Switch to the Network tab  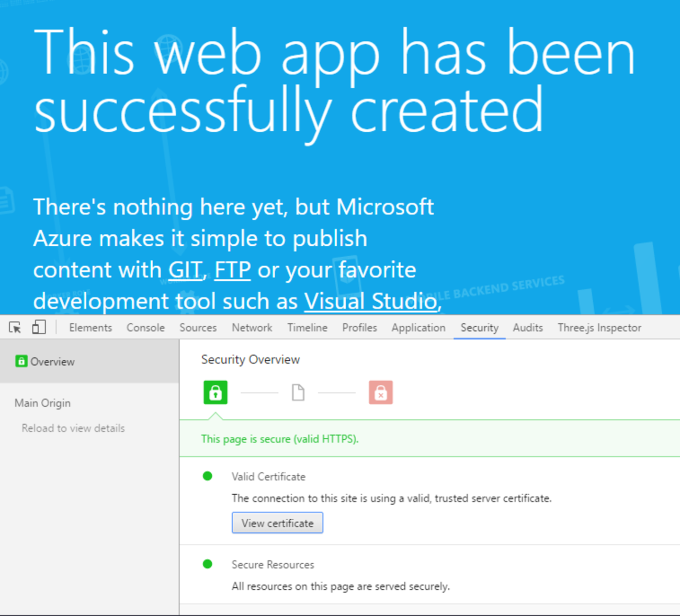coord(252,328)
